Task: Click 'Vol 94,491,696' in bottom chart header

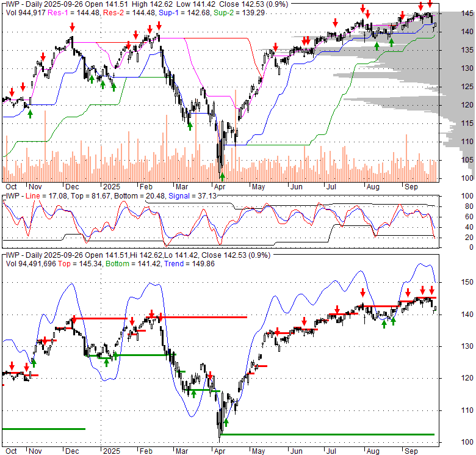Action: point(31,264)
